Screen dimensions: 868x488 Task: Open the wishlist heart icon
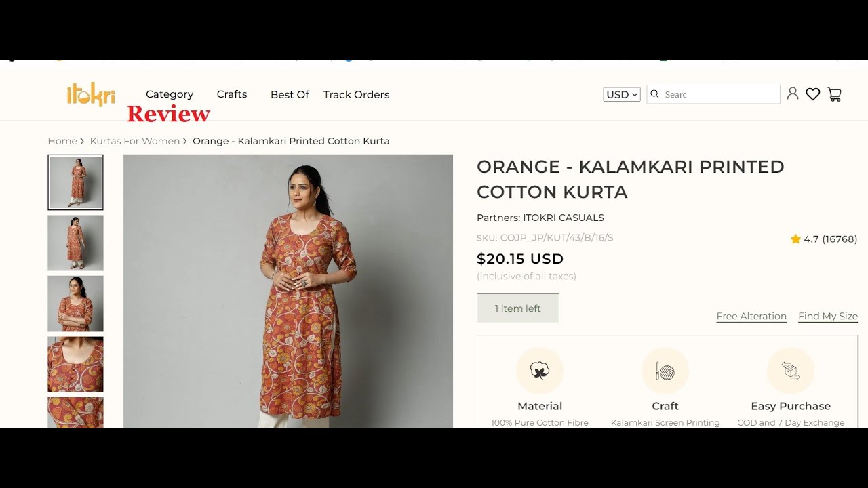(812, 95)
